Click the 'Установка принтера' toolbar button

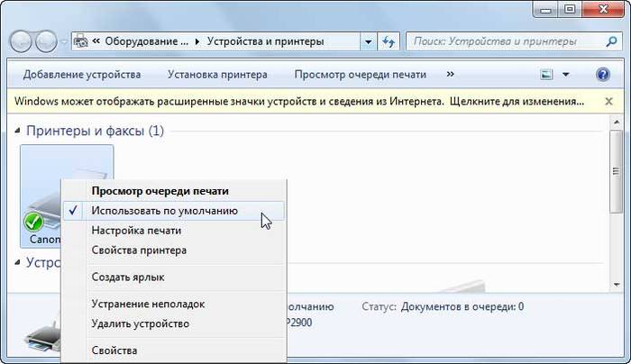pyautogui.click(x=218, y=74)
